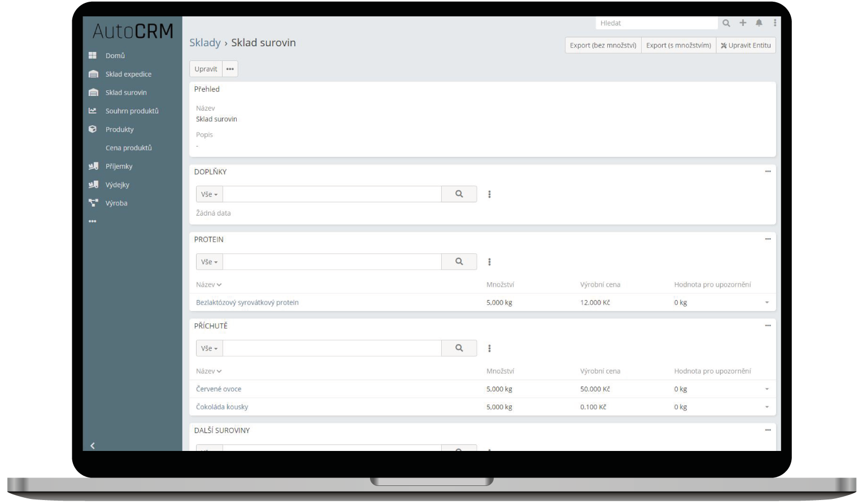Screen dimensions: 858x504
Task: Open Domů in the sidebar
Action: click(x=115, y=56)
